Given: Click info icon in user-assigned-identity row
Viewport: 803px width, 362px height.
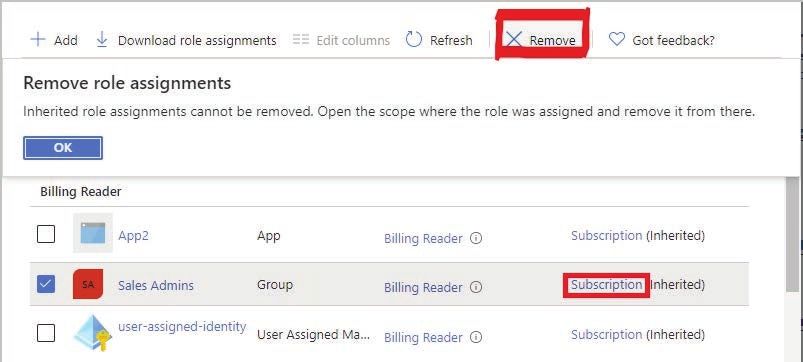Looking at the screenshot, I should [x=476, y=337].
